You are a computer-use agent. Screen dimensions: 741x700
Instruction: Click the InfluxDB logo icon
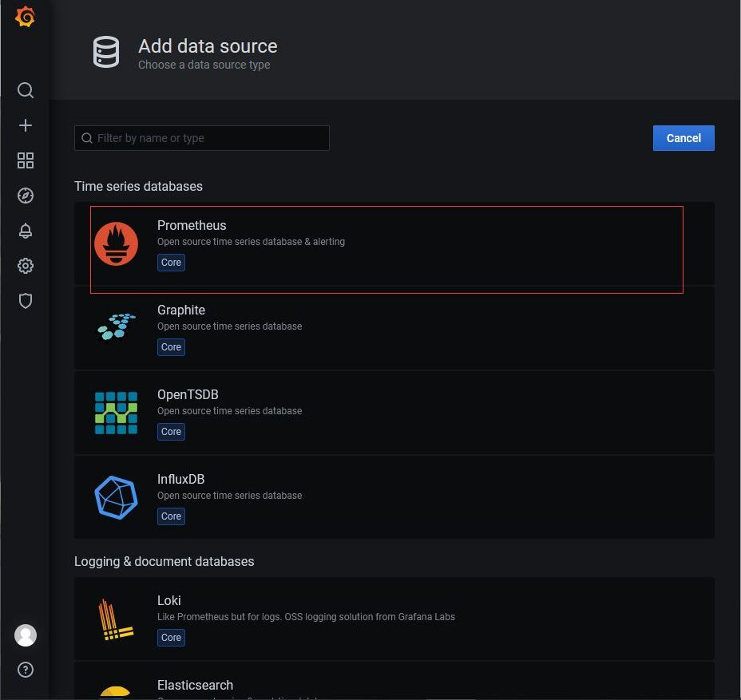[x=117, y=497]
